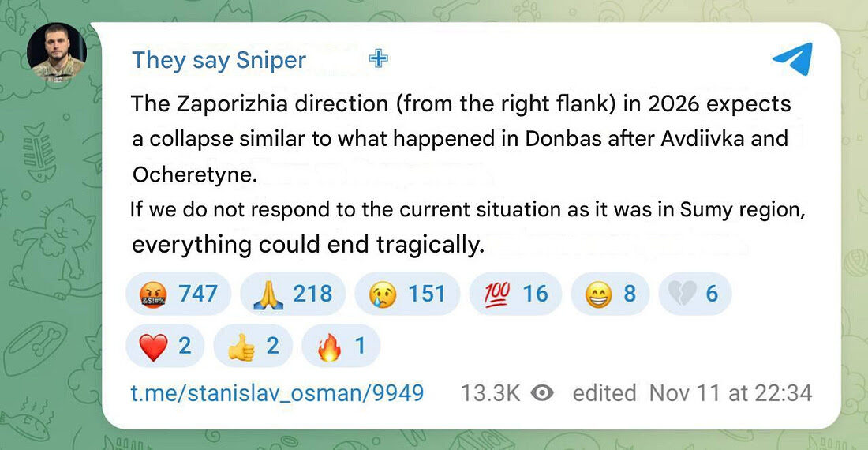This screenshot has height=450, width=868.
Task: Click the word edited in message footer
Action: pyautogui.click(x=604, y=392)
